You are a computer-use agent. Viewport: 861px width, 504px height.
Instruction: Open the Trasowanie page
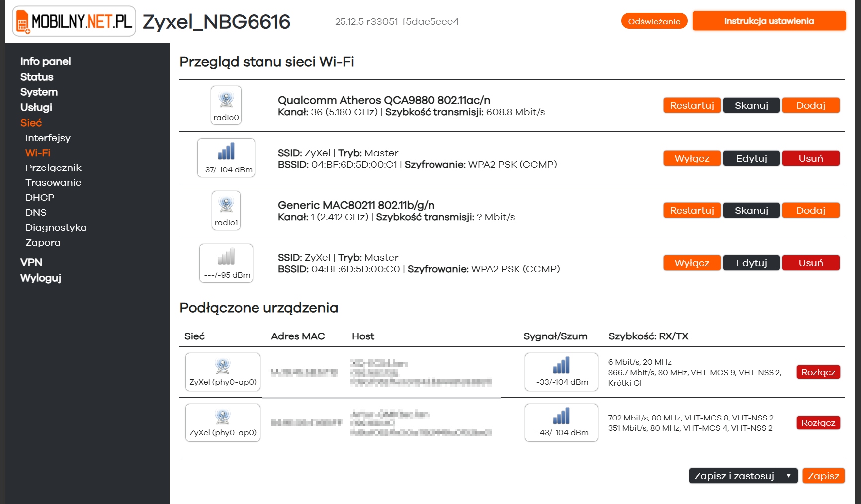53,182
